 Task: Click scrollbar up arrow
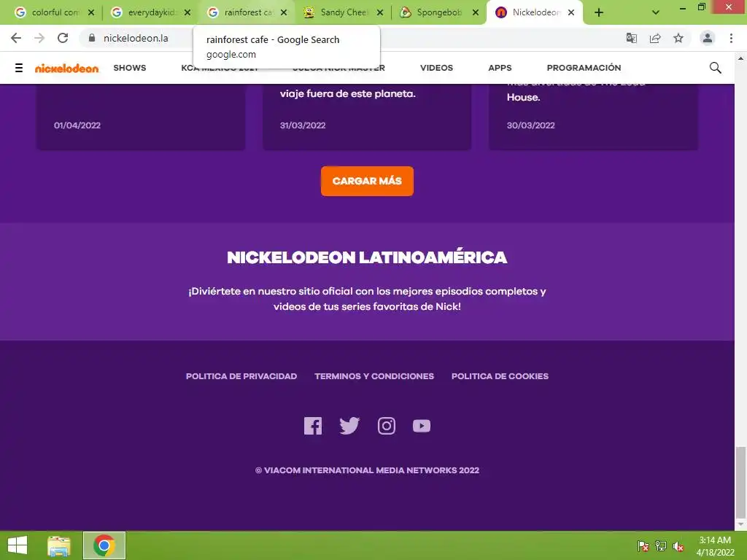(740, 58)
